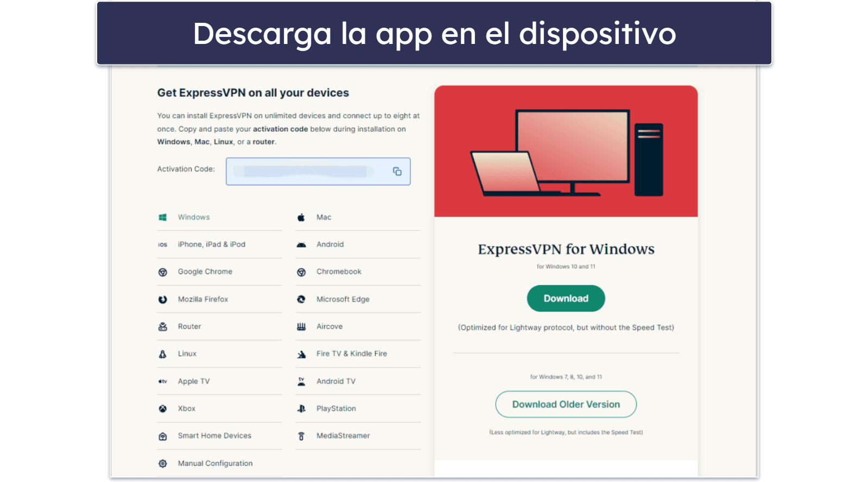This screenshot has width=868, height=482.
Task: Click the Edge icon beside Microsoft Edge
Action: [x=301, y=299]
